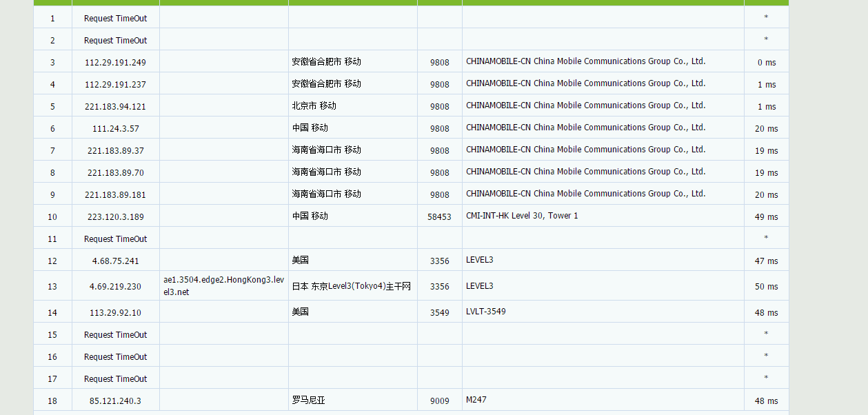
Task: Click location 安徽省合肥市 移动 in hop 3
Action: (326, 61)
